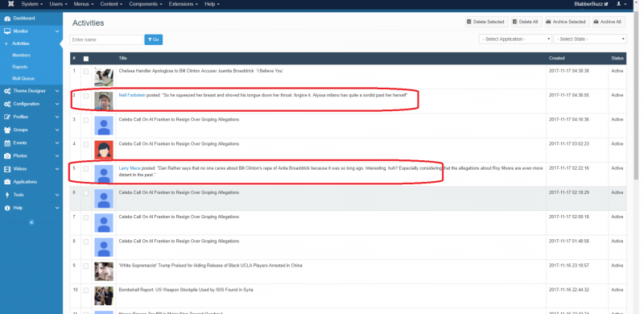Viewport: 644px width, 314px height.
Task: Go to Members in the sidebar
Action: [x=22, y=55]
